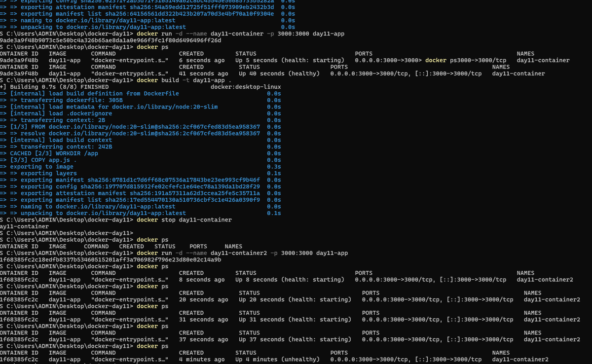This screenshot has height=364, width=592.
Task: Click the '[internal] load .dockerignore' line
Action: [61, 113]
